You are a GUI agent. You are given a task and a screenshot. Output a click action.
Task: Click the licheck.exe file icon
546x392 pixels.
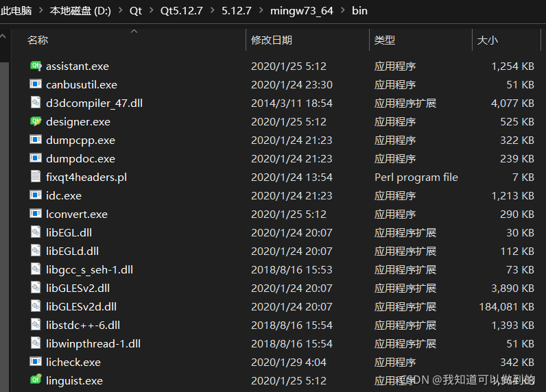click(x=36, y=361)
